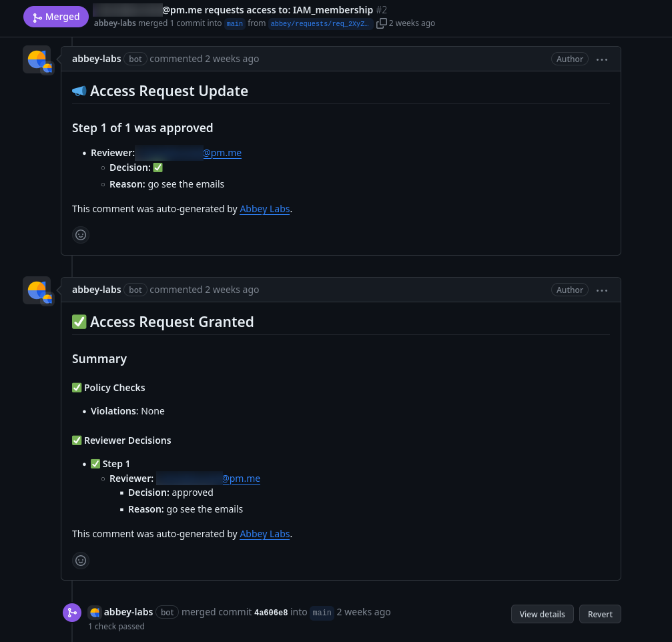Screen dimensions: 672x642
Task: Open the abbey/requests source branch link
Action: pyautogui.click(x=320, y=23)
